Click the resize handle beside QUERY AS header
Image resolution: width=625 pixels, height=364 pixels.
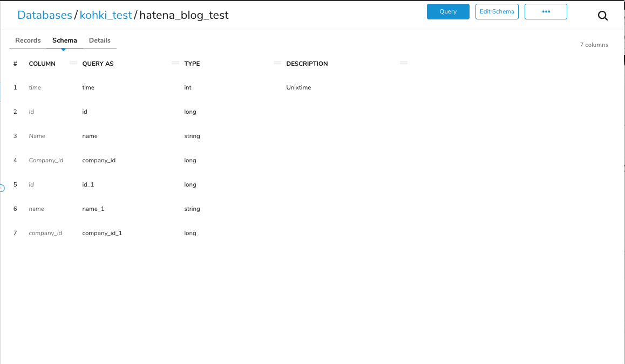point(175,63)
